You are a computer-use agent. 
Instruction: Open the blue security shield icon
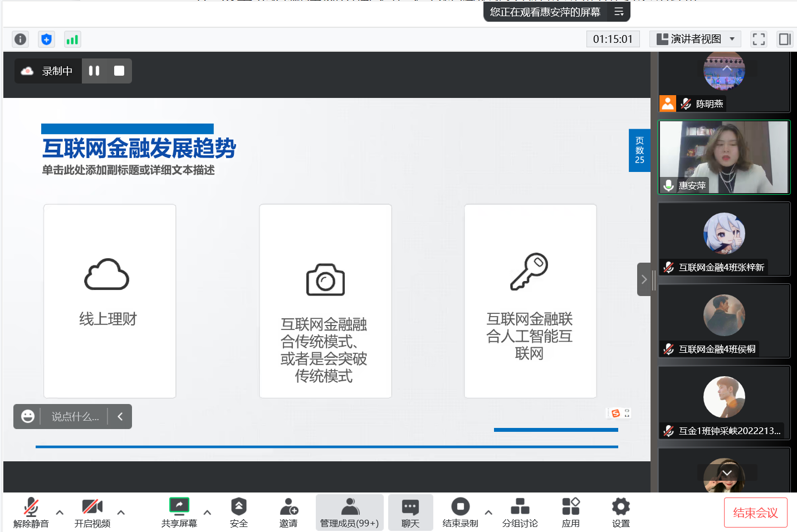(47, 40)
